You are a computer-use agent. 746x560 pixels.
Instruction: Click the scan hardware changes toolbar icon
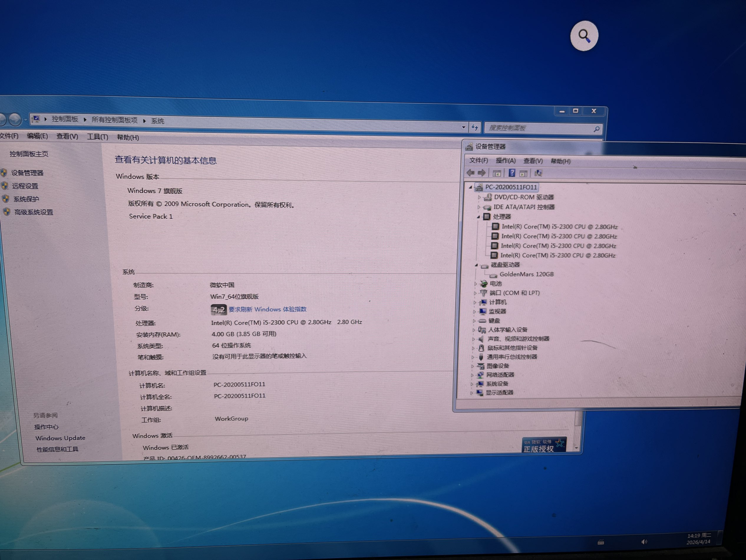pyautogui.click(x=538, y=173)
